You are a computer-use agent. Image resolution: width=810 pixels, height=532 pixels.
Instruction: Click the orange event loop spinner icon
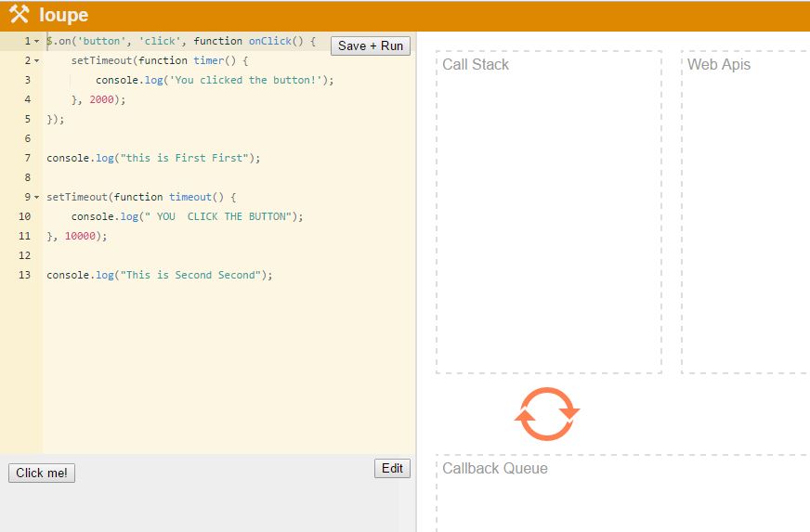tap(547, 414)
